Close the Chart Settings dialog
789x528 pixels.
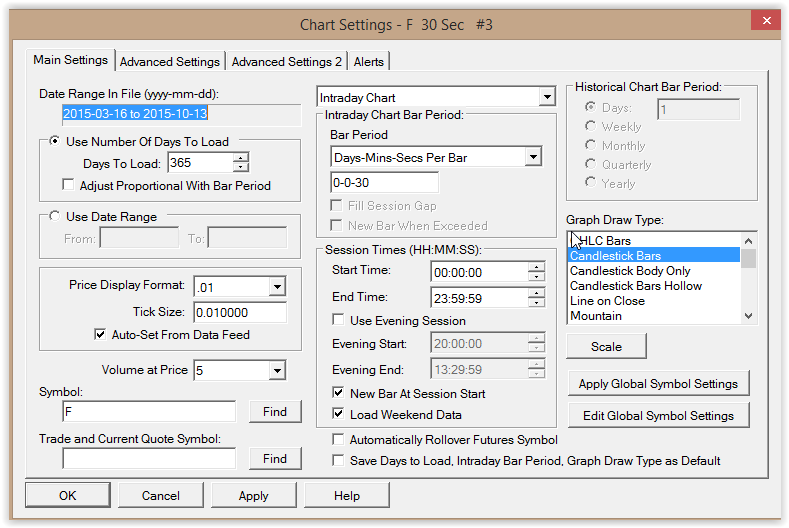click(765, 22)
